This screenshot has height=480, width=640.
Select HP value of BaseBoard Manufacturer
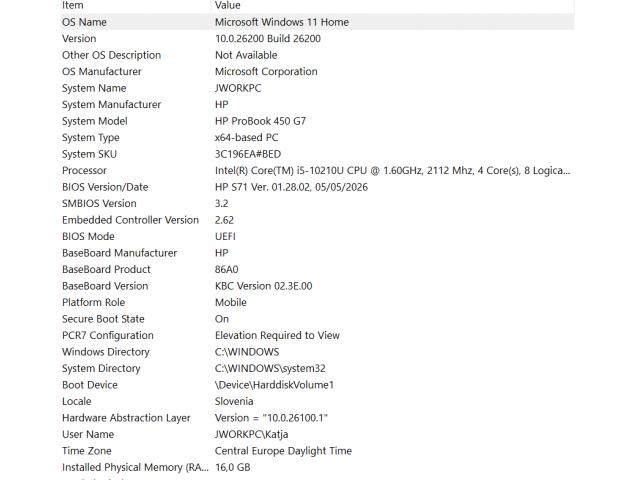(x=222, y=253)
